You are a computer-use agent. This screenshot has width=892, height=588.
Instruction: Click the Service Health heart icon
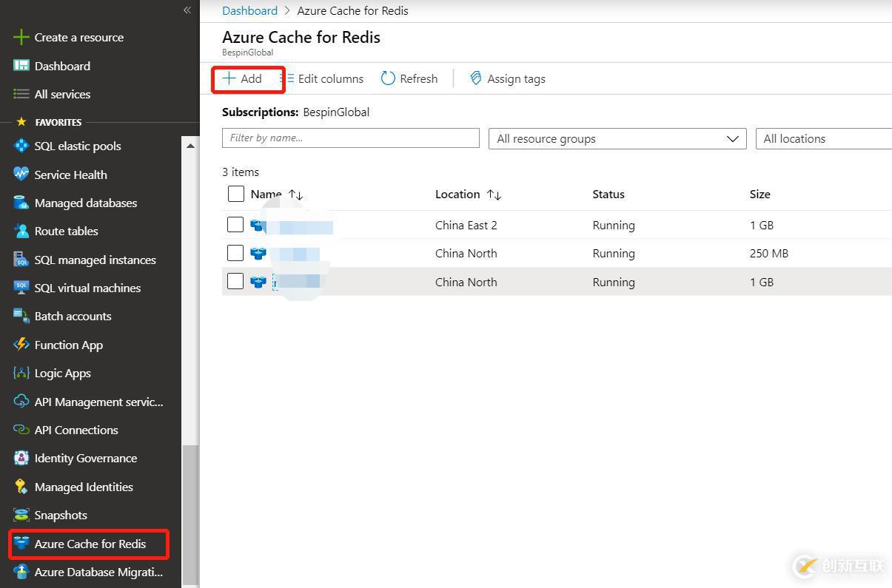[21, 175]
